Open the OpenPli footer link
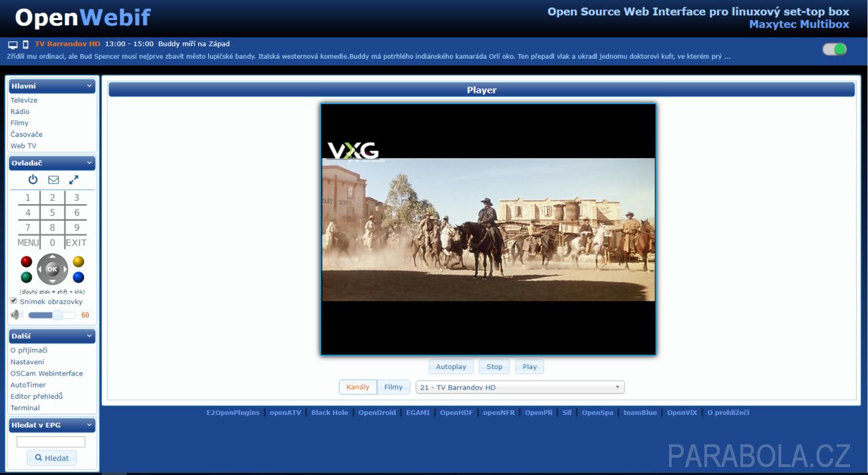 538,412
